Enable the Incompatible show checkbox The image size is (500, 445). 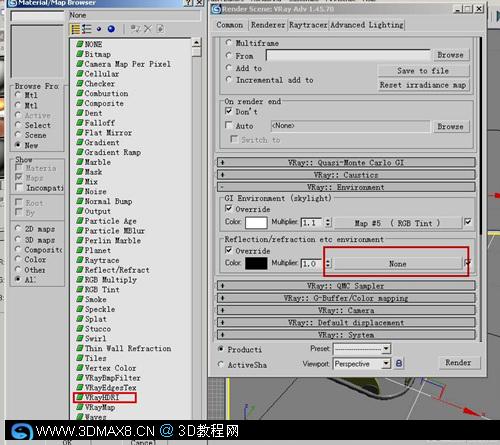[x=19, y=187]
